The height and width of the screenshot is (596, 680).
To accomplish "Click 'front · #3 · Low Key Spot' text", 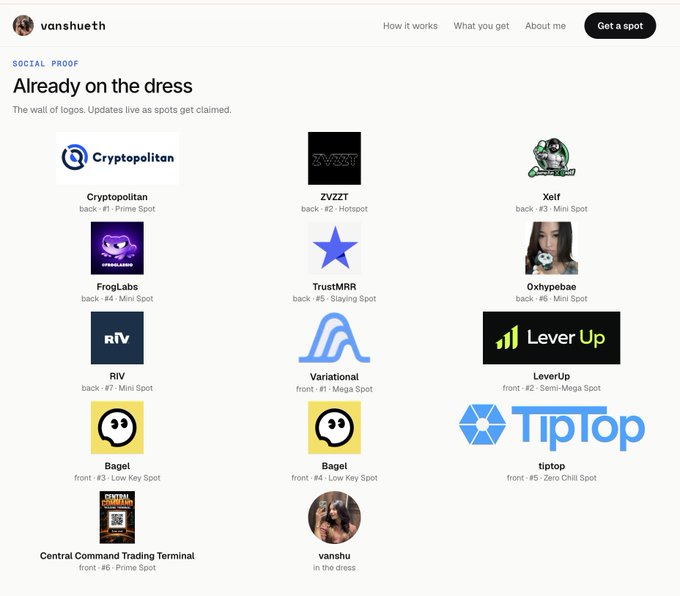I will pyautogui.click(x=117, y=478).
